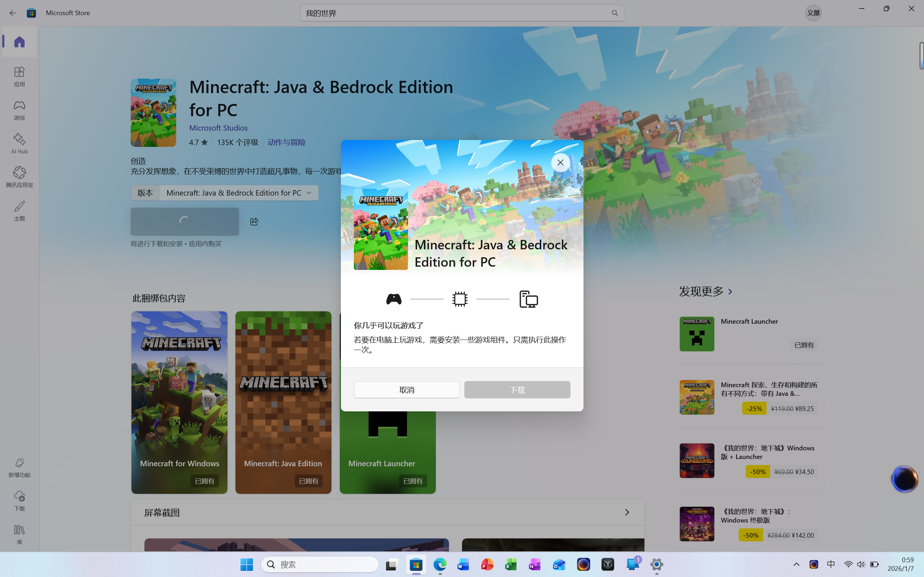
Task: Open the 应用 (Apps) sidebar section
Action: tap(19, 76)
